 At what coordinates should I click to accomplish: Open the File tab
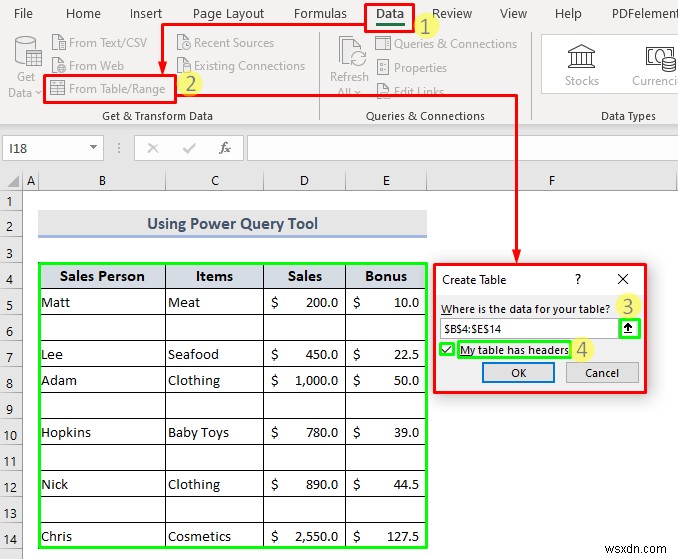(23, 13)
